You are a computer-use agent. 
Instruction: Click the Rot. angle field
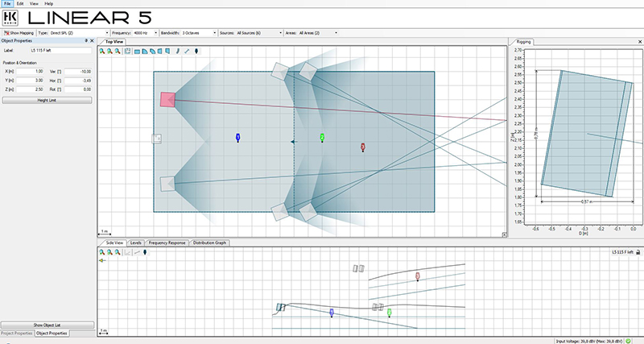point(78,89)
